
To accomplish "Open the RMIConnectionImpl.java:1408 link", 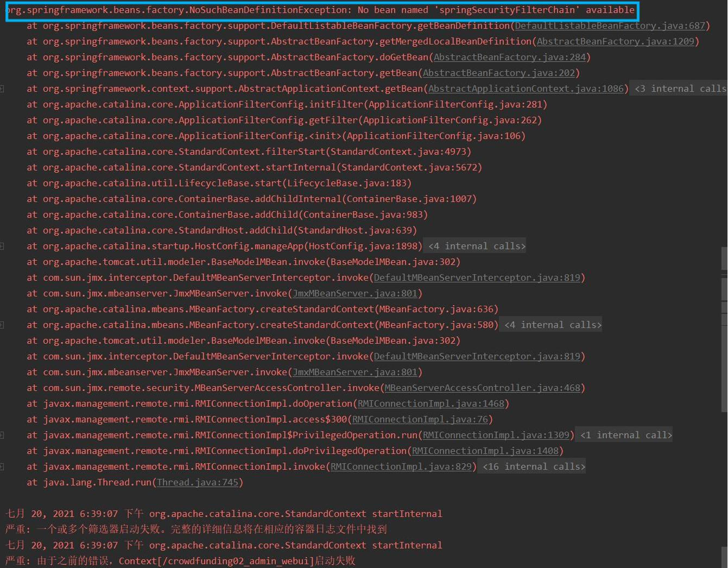I will (x=485, y=451).
